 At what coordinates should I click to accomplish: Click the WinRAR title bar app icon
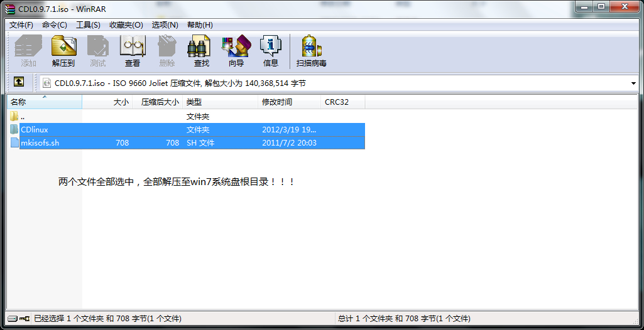(x=11, y=9)
